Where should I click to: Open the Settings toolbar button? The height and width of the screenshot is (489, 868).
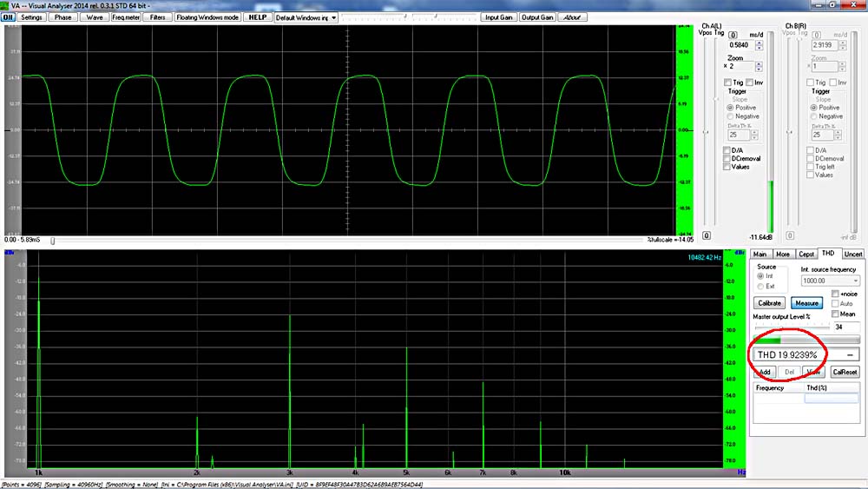(31, 17)
